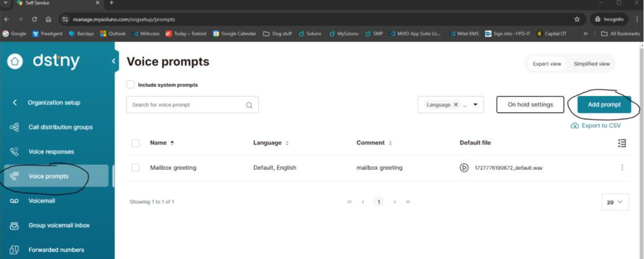Open the FreeAgent bookmark

pyautogui.click(x=47, y=34)
